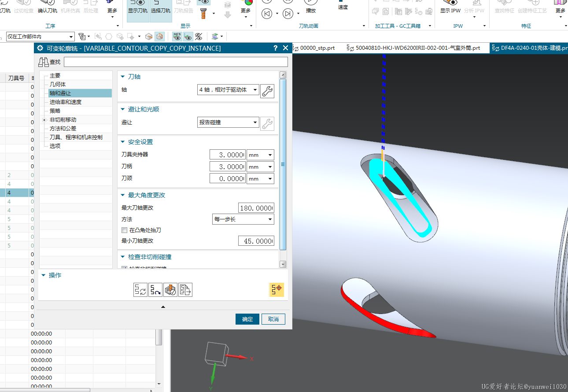Click the shaded view cube icon in selection bar

tap(149, 37)
